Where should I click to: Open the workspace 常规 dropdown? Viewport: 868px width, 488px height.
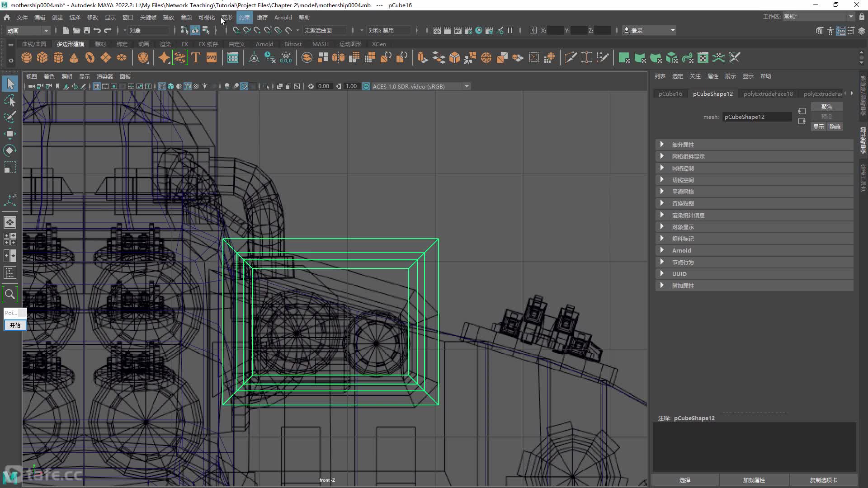(818, 17)
